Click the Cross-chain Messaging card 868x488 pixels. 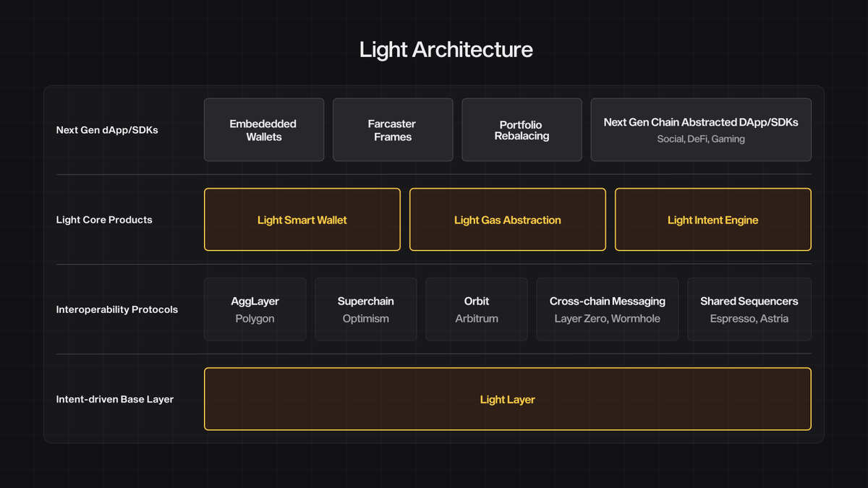point(607,309)
